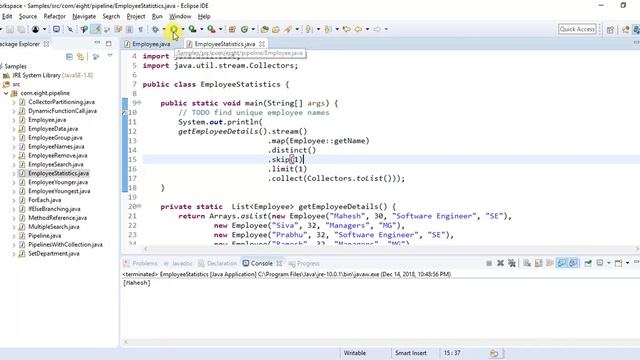Open the Debug dropdown arrow
The height and width of the screenshot is (360, 640).
coord(164,29)
